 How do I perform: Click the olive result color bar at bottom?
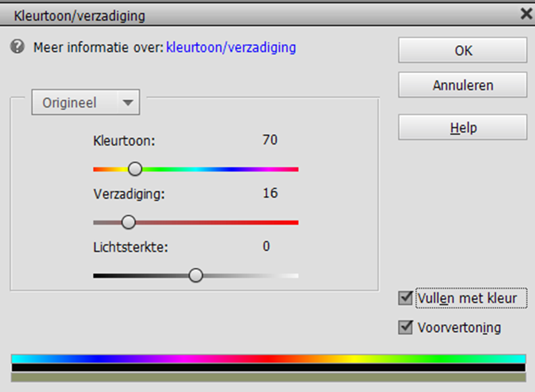click(x=268, y=377)
